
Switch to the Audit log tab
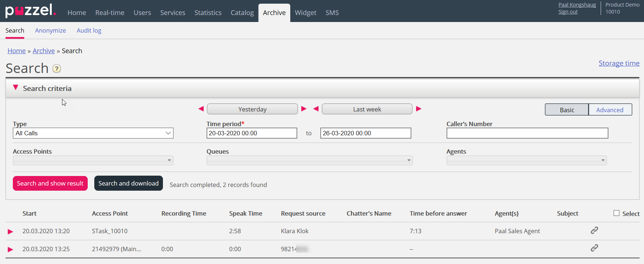[89, 31]
